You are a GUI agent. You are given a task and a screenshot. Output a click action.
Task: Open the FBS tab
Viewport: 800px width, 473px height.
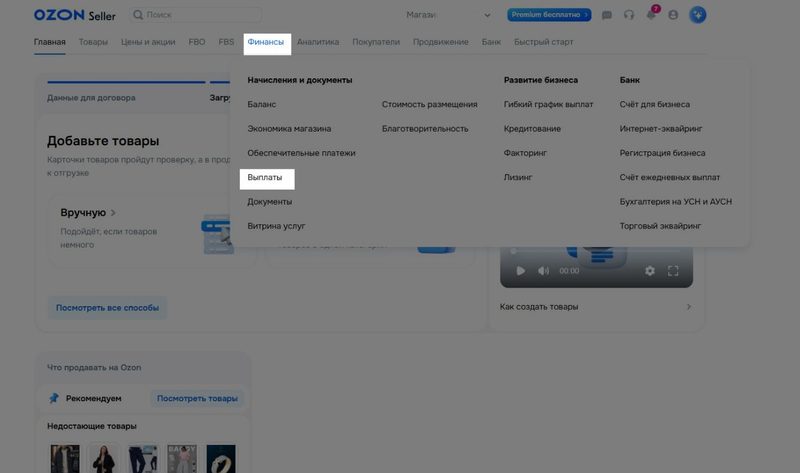[x=226, y=42]
